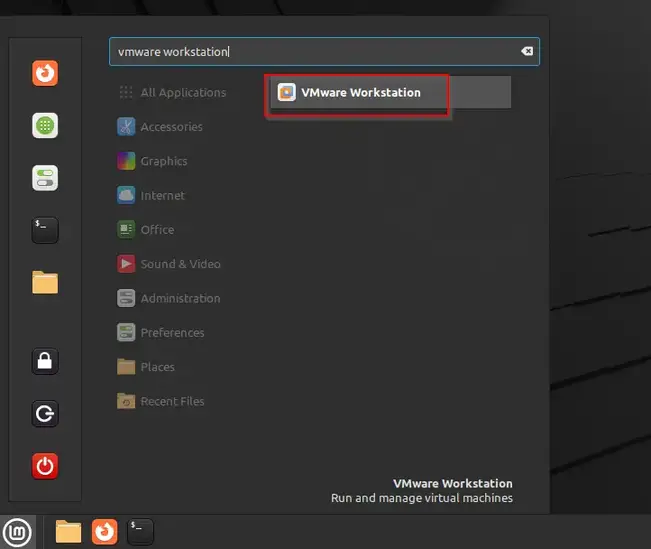
Task: Click the Internet cloud icon
Action: point(126,195)
